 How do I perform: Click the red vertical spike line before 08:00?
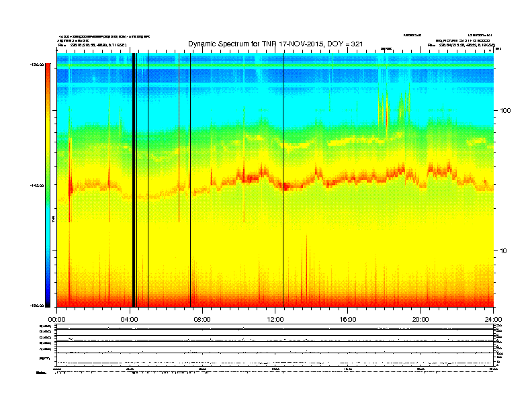coord(179,138)
